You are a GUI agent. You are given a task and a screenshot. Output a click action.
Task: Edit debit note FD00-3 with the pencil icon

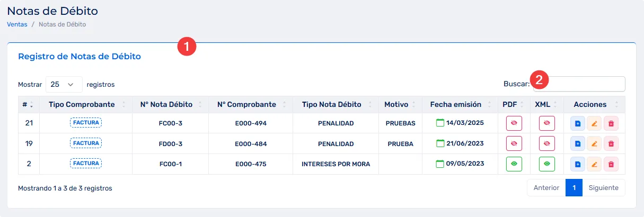pyautogui.click(x=594, y=143)
